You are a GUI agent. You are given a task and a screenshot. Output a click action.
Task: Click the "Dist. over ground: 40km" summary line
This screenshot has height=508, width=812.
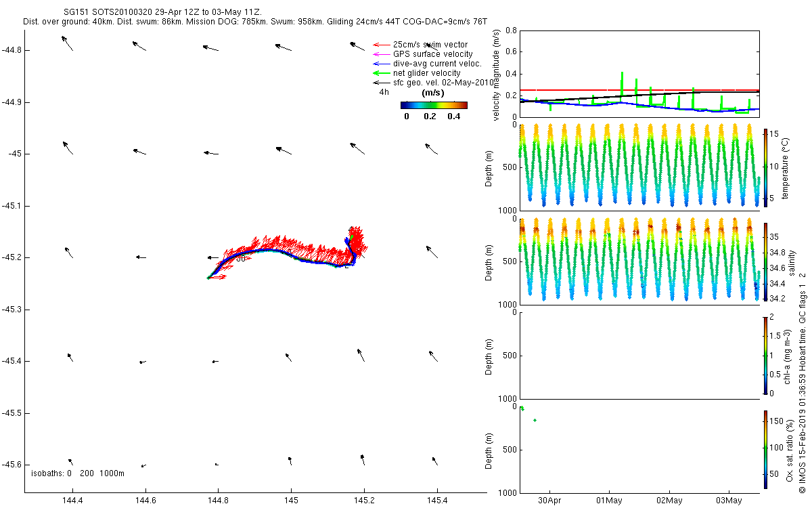tap(254, 22)
